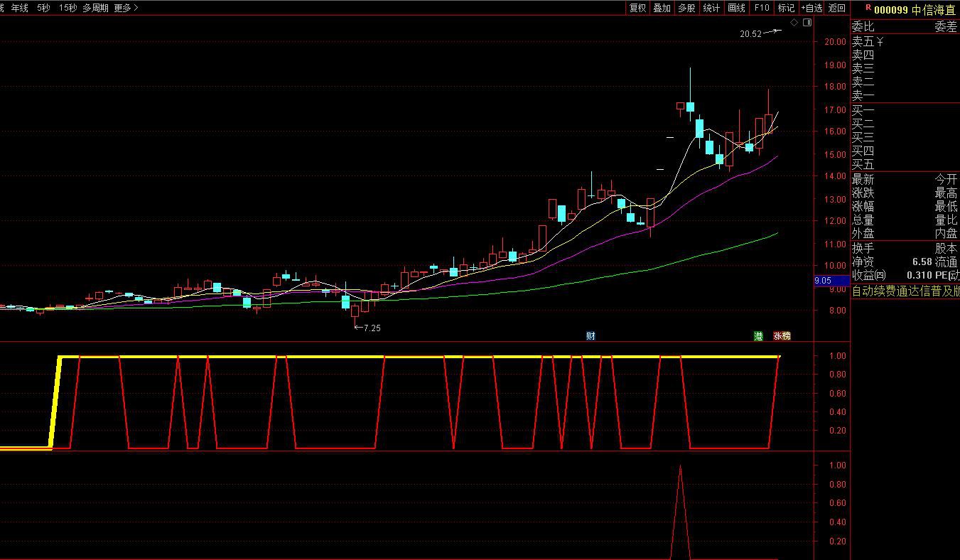Click the 收益 value 0.310
The height and width of the screenshot is (560, 960).
919,275
